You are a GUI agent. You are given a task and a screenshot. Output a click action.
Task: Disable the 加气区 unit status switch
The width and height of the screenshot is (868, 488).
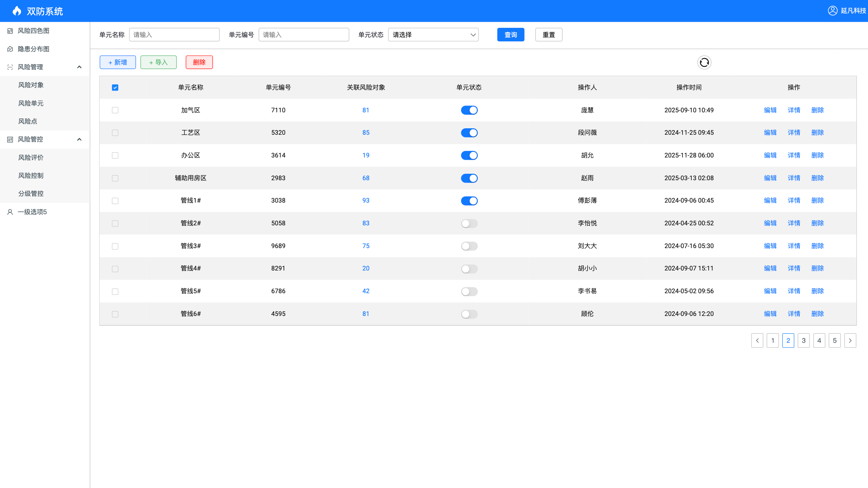(x=469, y=110)
